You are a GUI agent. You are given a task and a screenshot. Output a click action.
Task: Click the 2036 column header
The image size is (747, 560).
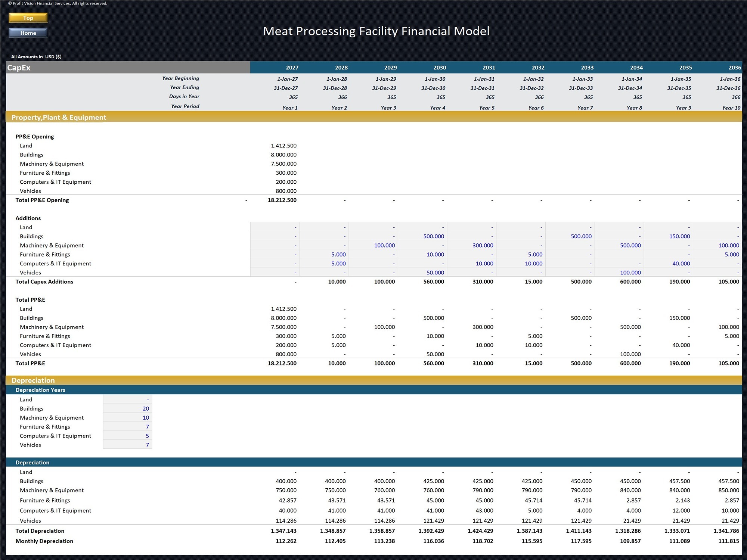735,68
